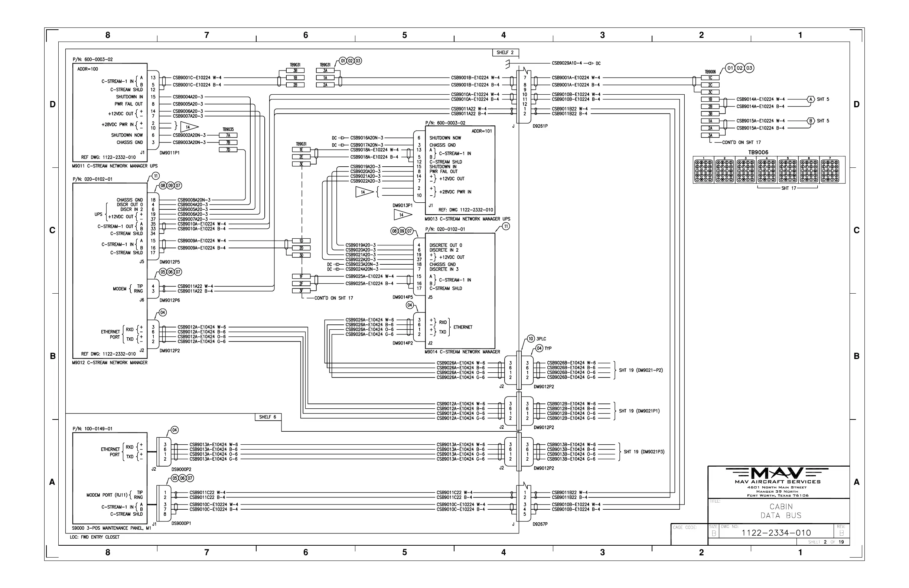Click the circled 11 balloon above the M9012 box

pyautogui.click(x=156, y=176)
